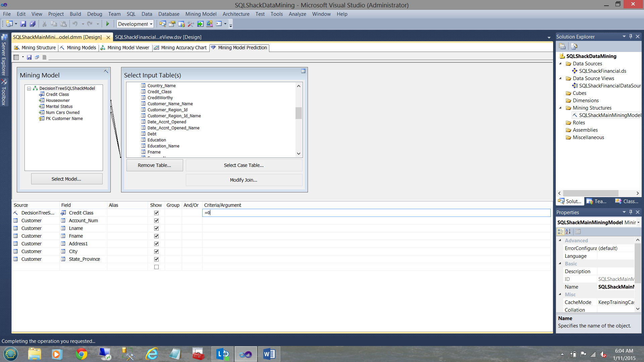This screenshot has height=362, width=644.
Task: Collapse the DecisionTreeSQLShackModel tree node
Action: click(x=29, y=88)
